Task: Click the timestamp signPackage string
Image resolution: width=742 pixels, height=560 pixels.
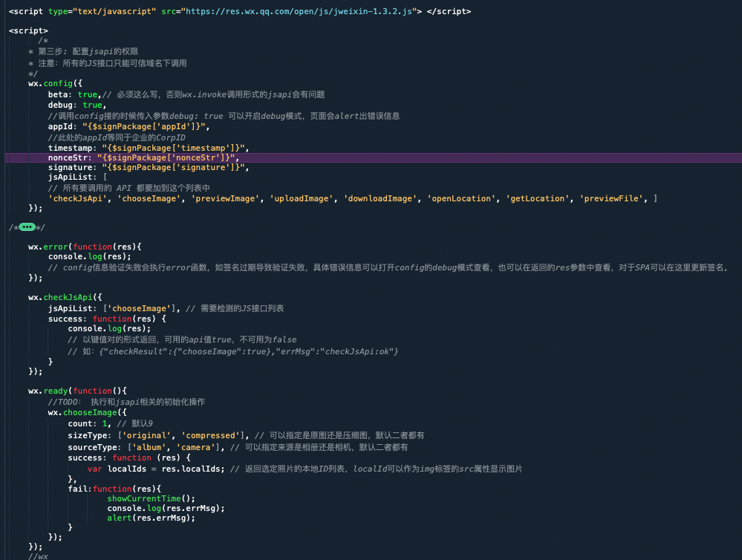Action: pyautogui.click(x=173, y=148)
